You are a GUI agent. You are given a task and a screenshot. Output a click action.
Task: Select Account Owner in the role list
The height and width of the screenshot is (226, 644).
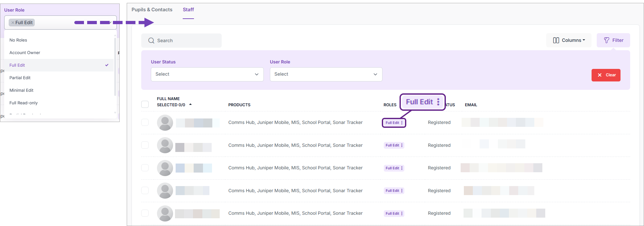[25, 52]
